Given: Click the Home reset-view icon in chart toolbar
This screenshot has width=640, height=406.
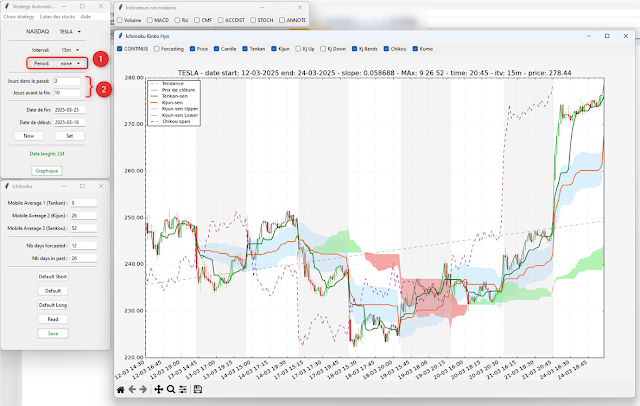Looking at the screenshot, I should pyautogui.click(x=121, y=389).
